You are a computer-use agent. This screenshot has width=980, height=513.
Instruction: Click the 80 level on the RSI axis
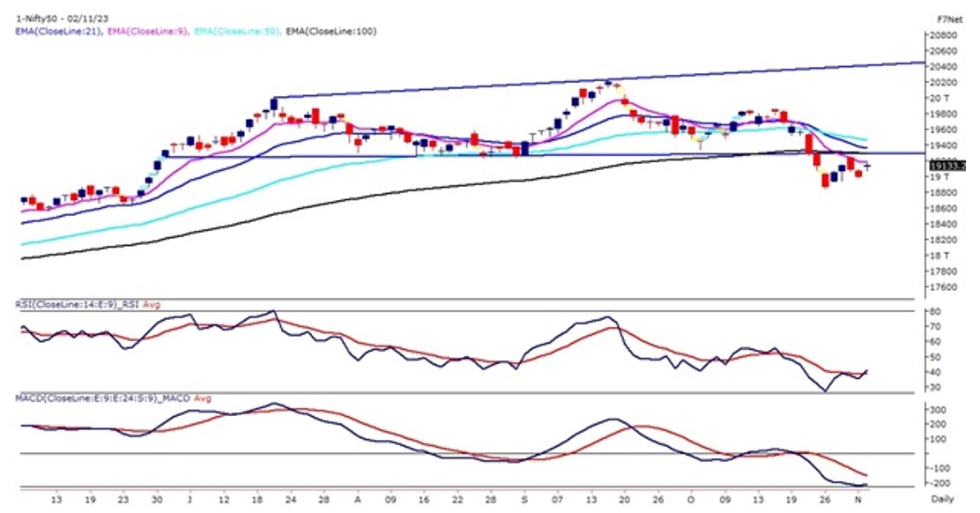(936, 312)
